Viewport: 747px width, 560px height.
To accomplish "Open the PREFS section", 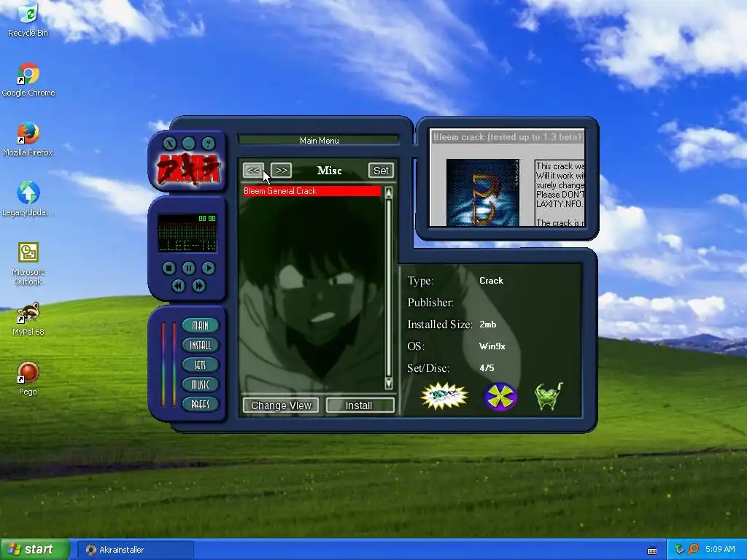I will (x=200, y=404).
